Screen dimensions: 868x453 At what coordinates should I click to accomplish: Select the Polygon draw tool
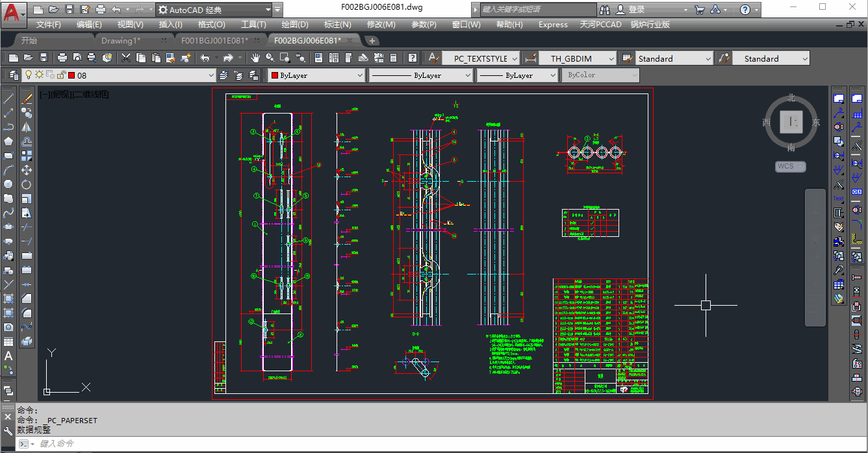8,141
